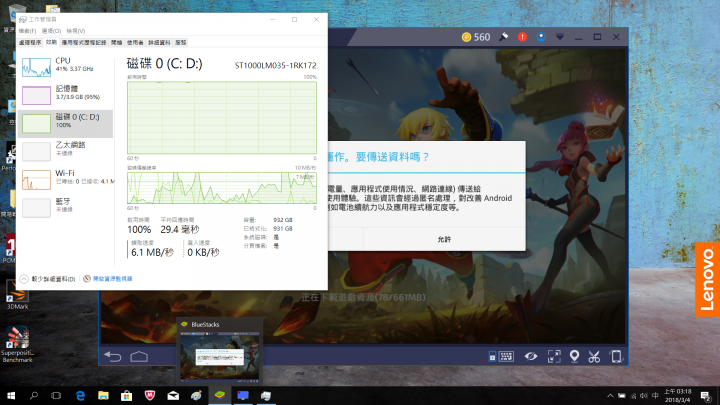Open BlueStacks set location pin icon
Screen dimensions: 720x405
point(574,356)
